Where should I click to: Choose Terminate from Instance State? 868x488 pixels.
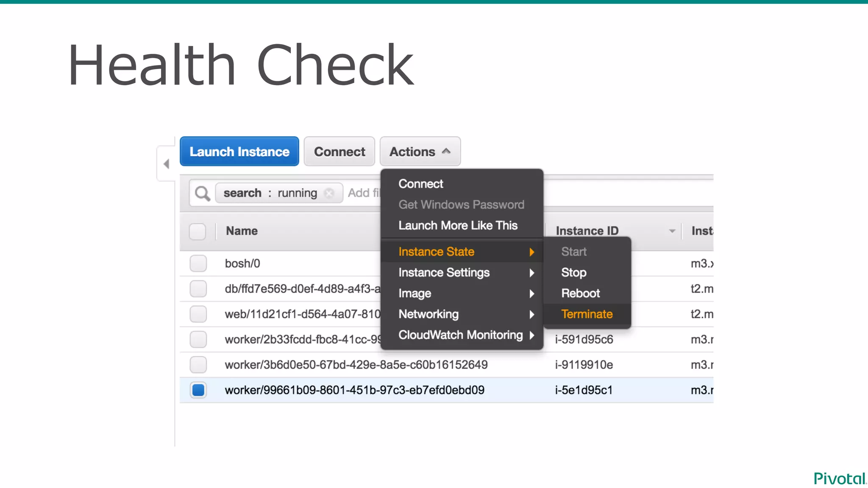(587, 314)
